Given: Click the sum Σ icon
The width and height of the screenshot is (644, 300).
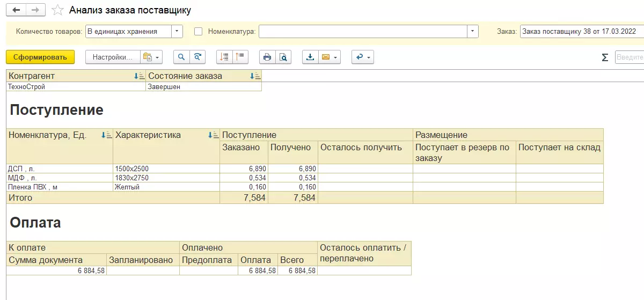Looking at the screenshot, I should (x=605, y=57).
